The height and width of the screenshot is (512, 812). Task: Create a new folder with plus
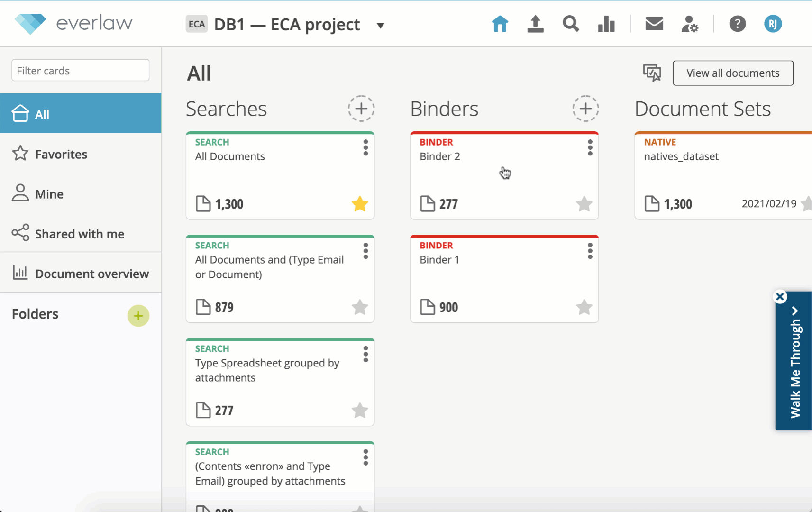click(138, 316)
